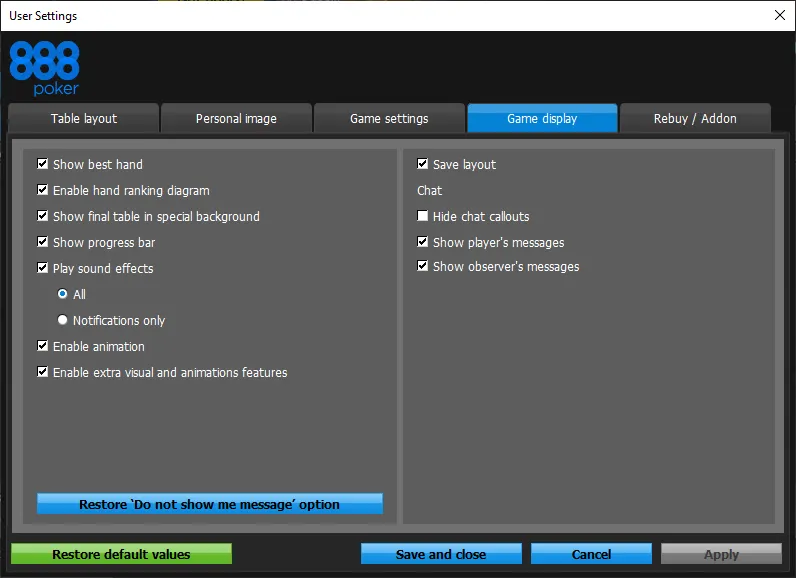The width and height of the screenshot is (796, 578).
Task: Select the Rebuy / Addon tab
Action: (695, 118)
